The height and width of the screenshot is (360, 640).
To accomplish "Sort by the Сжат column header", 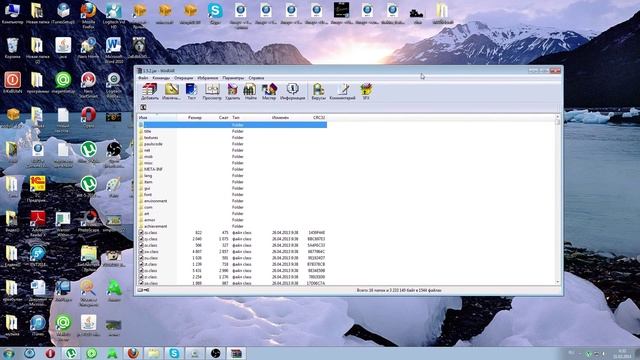I will 217,118.
